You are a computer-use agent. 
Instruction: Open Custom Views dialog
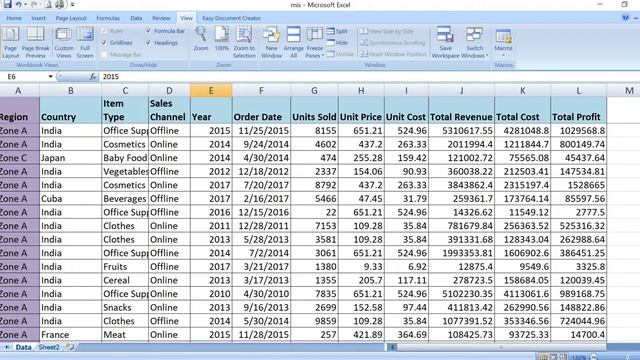pos(64,42)
